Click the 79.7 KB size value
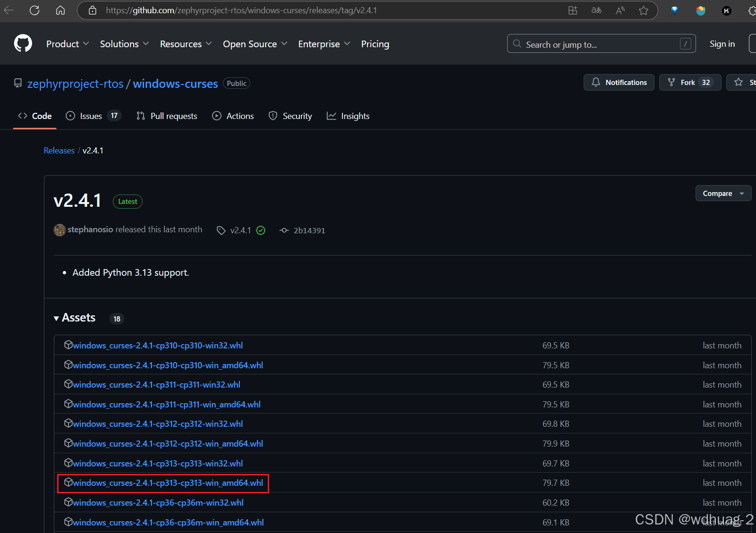This screenshot has height=533, width=756. 556,483
